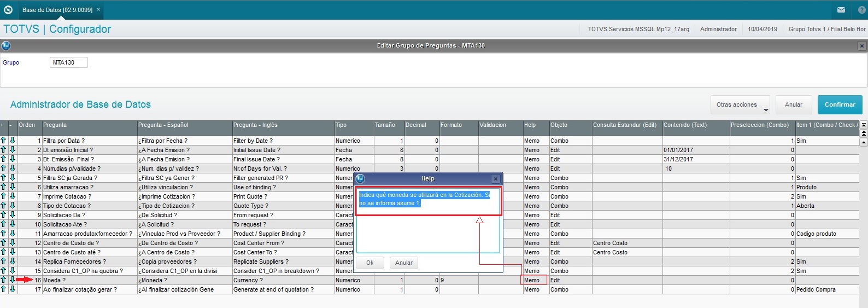Click inside the Help text area
The height and width of the screenshot is (308, 868).
pos(428,221)
